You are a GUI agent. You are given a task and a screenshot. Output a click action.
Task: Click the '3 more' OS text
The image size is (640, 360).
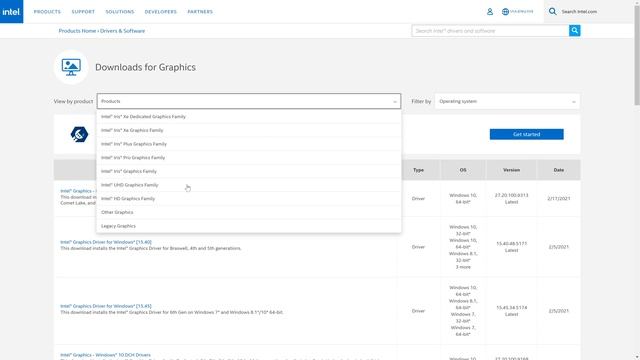[x=463, y=267]
